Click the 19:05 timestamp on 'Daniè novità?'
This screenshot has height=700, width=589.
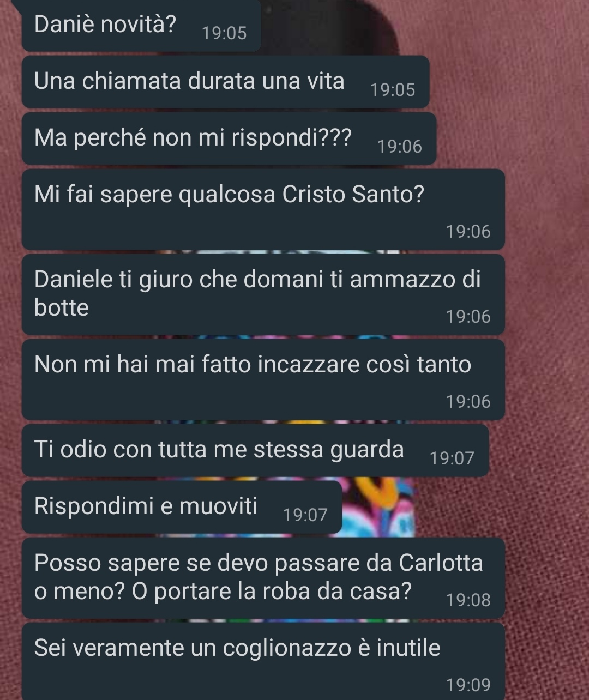224,33
